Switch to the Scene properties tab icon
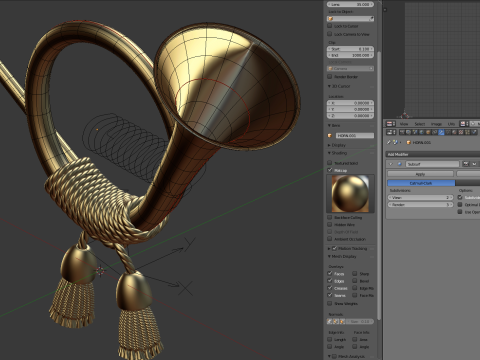The height and width of the screenshot is (360, 480). (415, 132)
